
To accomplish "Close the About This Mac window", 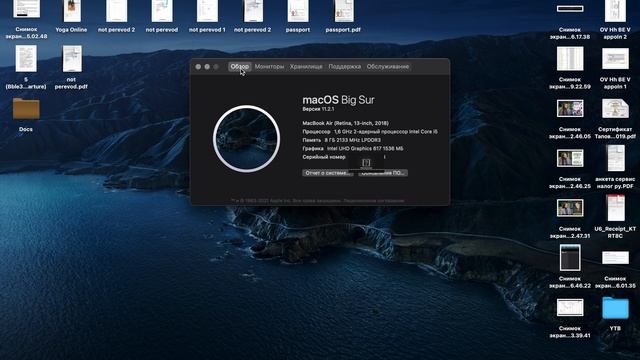I will tap(198, 67).
